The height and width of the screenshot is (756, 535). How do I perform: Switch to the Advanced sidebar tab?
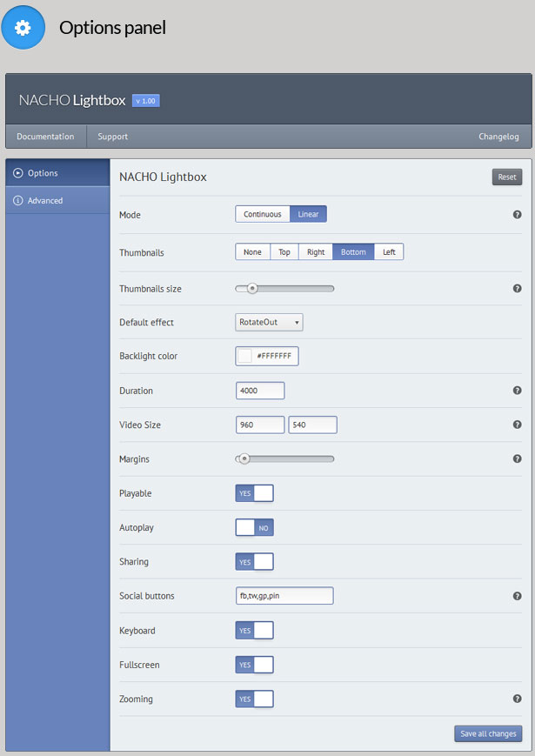point(45,201)
